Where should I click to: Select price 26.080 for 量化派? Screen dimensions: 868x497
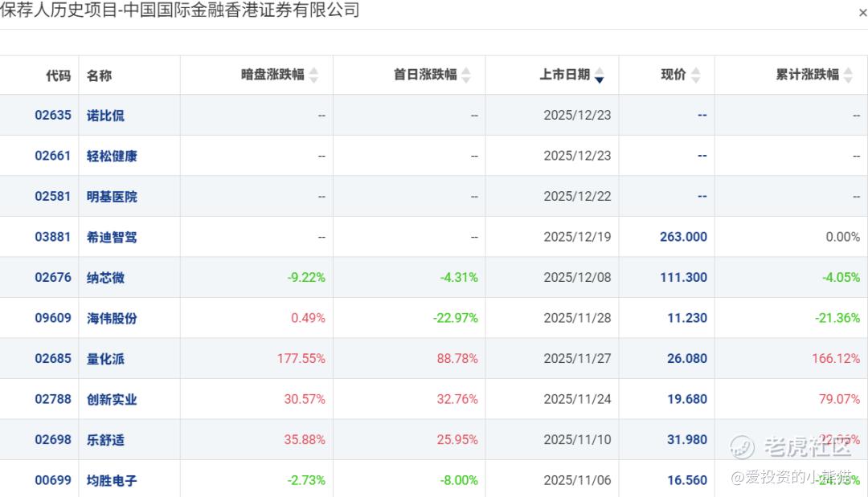tap(687, 358)
